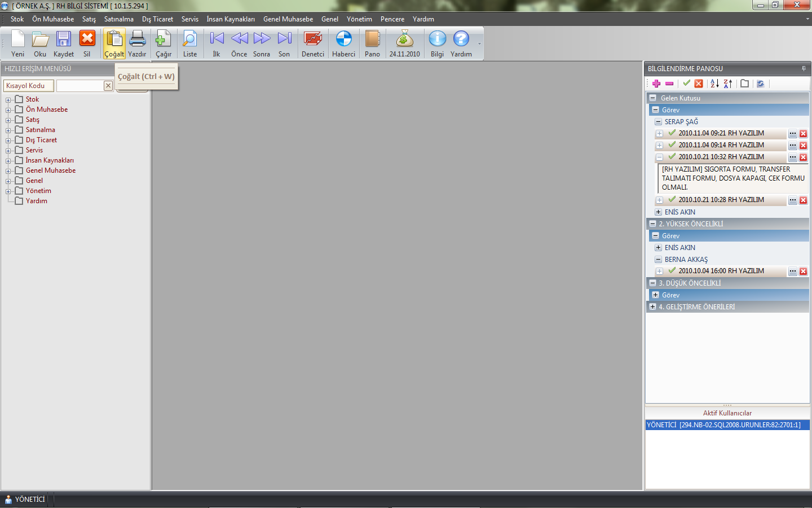Jump to first record with İlk
812x508 pixels.
point(217,43)
